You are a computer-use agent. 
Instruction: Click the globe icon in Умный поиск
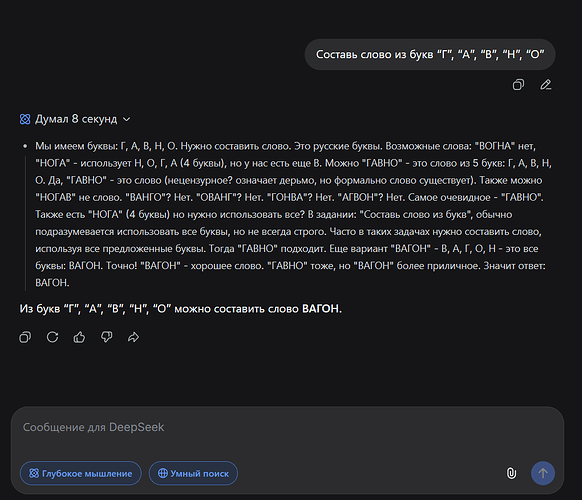pos(163,473)
